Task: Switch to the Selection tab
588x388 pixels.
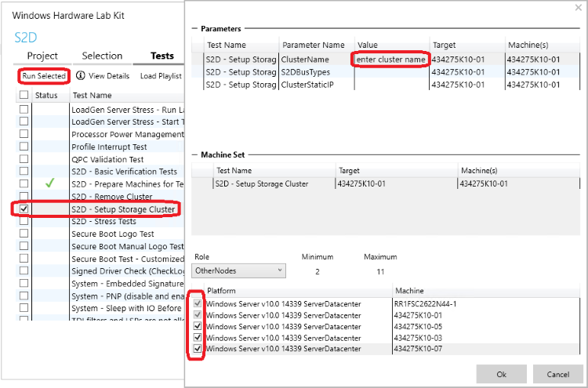Action: pos(102,56)
